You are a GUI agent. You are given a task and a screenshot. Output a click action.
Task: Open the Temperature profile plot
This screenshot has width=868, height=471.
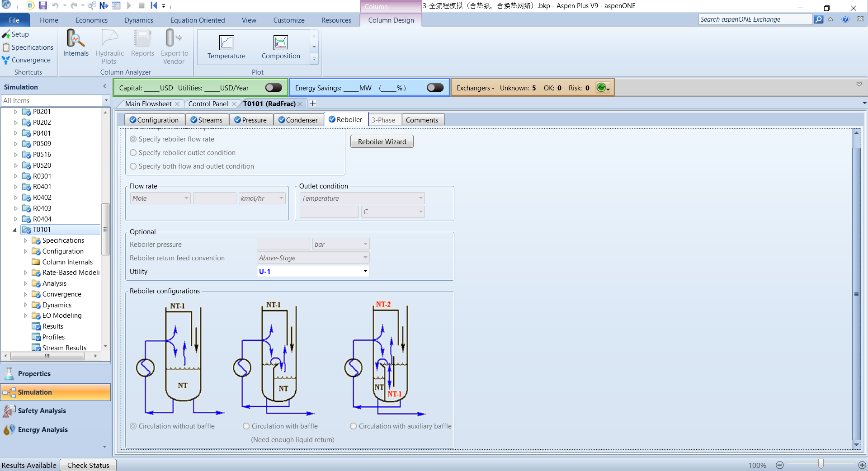pos(226,47)
